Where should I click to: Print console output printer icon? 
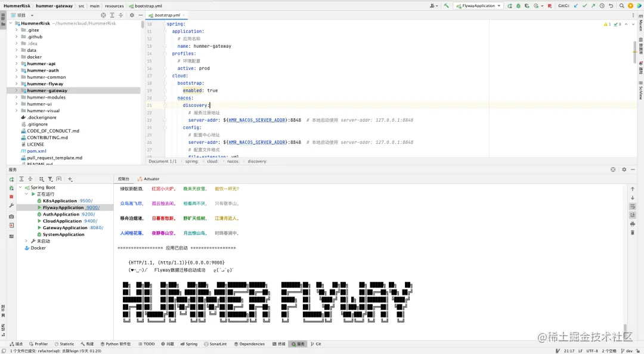[x=633, y=224]
